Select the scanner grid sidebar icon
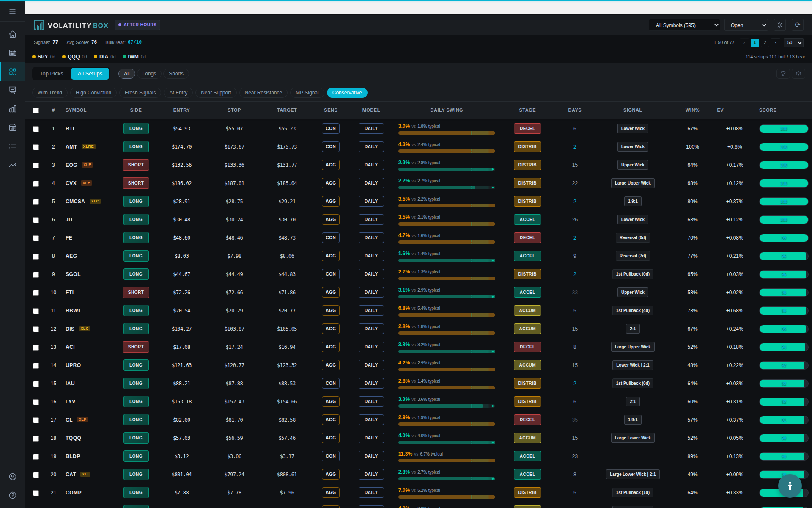The image size is (812, 508). [13, 72]
